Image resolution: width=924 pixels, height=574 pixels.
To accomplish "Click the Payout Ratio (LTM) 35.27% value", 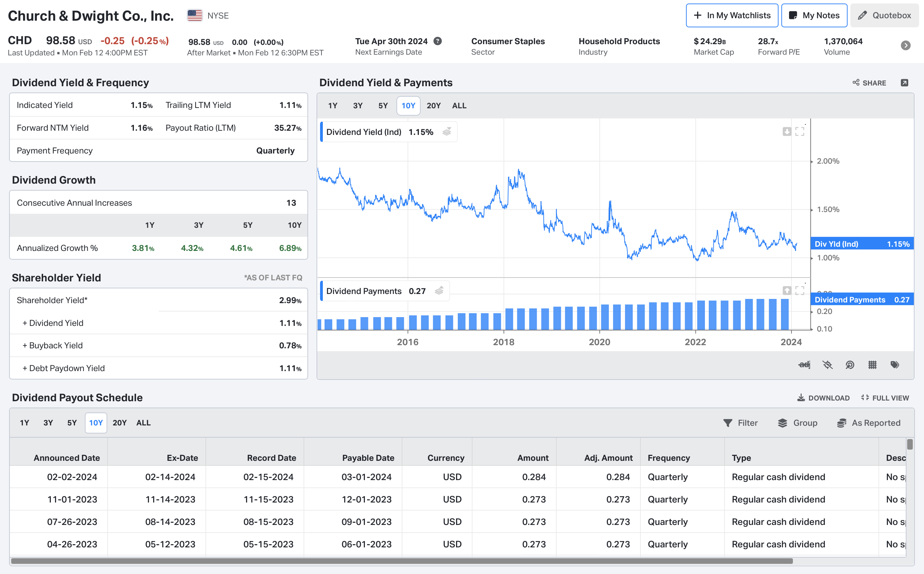I will coord(288,128).
